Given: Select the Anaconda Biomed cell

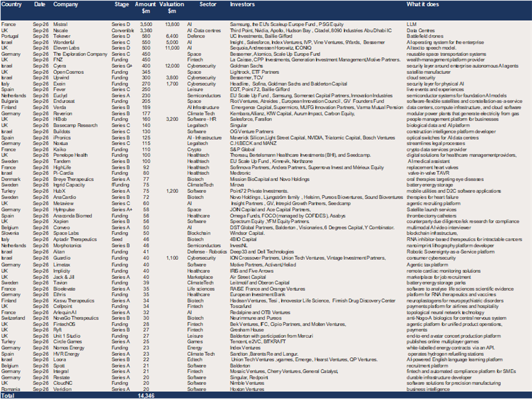Looking at the screenshot, I should tap(73, 216).
